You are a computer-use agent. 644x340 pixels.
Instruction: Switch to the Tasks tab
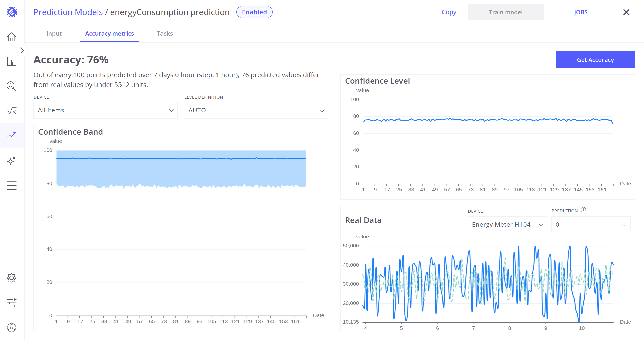[165, 34]
